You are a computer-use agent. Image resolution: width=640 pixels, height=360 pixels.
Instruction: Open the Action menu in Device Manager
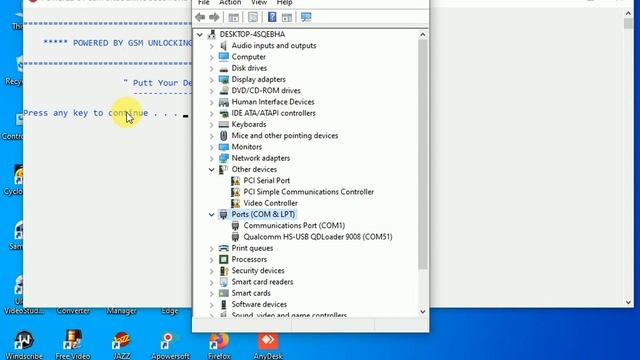(230, 3)
